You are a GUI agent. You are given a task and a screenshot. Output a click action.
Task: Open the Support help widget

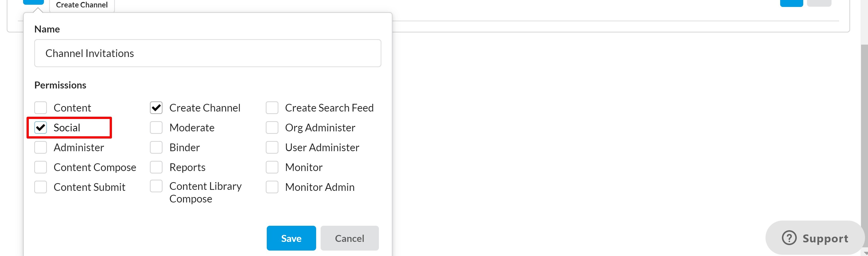pyautogui.click(x=815, y=238)
